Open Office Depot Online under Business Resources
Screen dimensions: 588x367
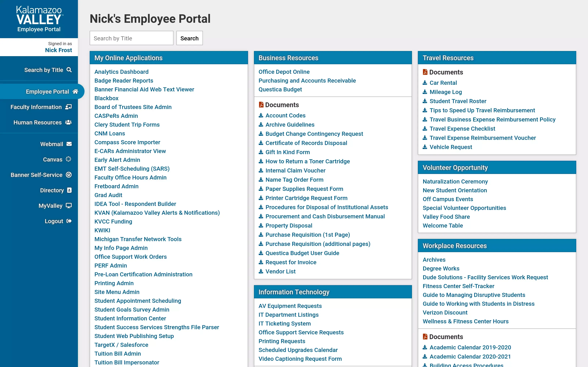[x=284, y=72]
